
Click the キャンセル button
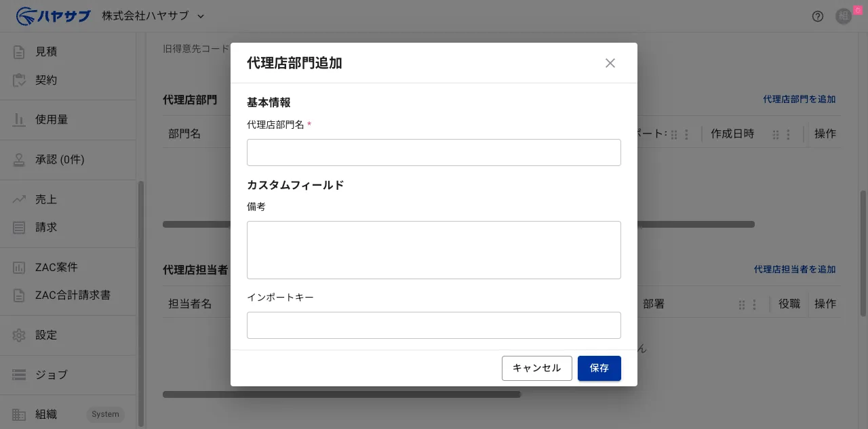click(x=537, y=368)
